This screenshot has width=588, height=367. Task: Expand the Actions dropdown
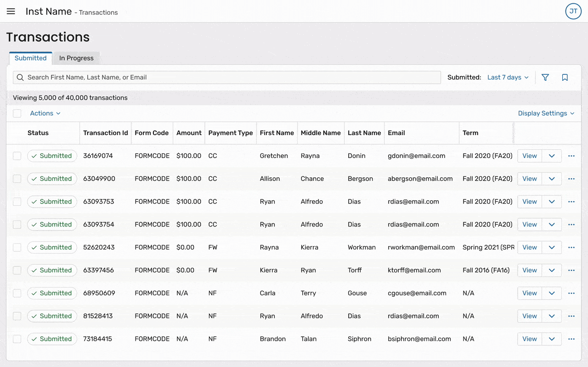pos(45,113)
